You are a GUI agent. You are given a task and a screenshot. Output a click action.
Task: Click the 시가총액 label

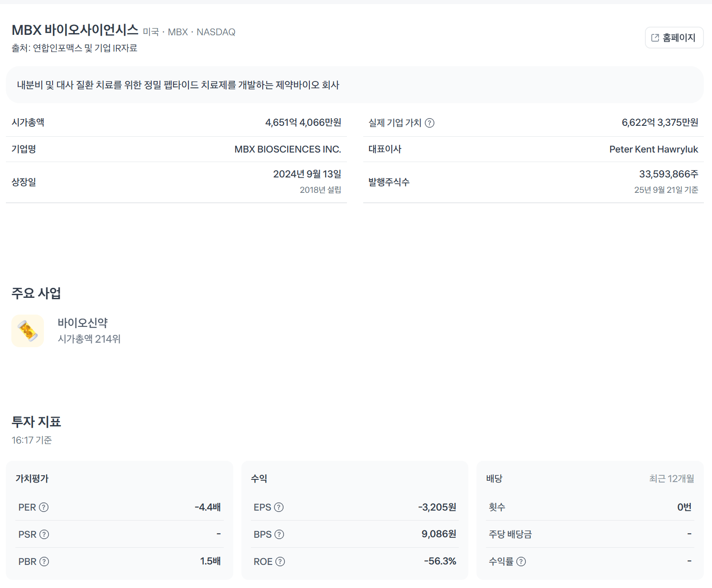point(28,122)
